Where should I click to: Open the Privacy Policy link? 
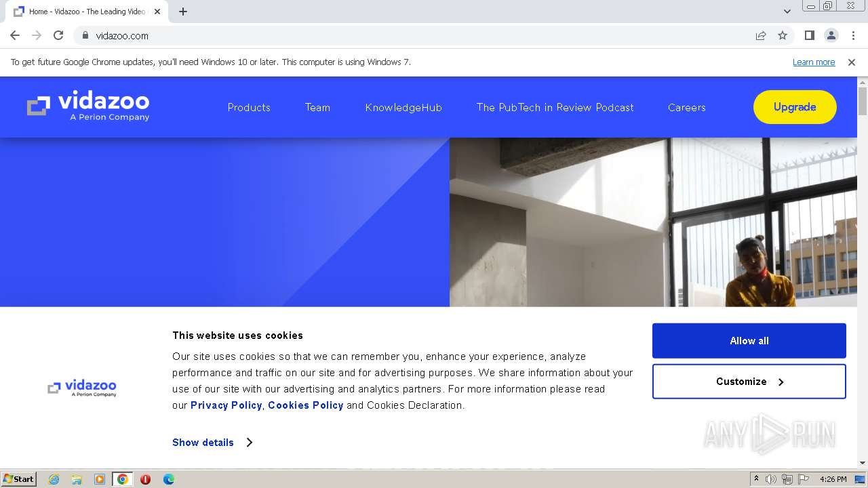coord(226,405)
